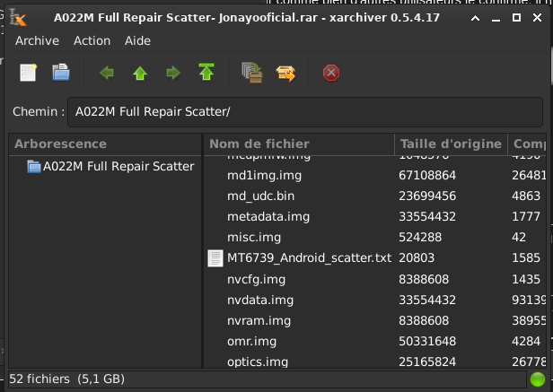Viewport: 553px width, 392px height.
Task: Select optics.img file
Action: tap(258, 362)
